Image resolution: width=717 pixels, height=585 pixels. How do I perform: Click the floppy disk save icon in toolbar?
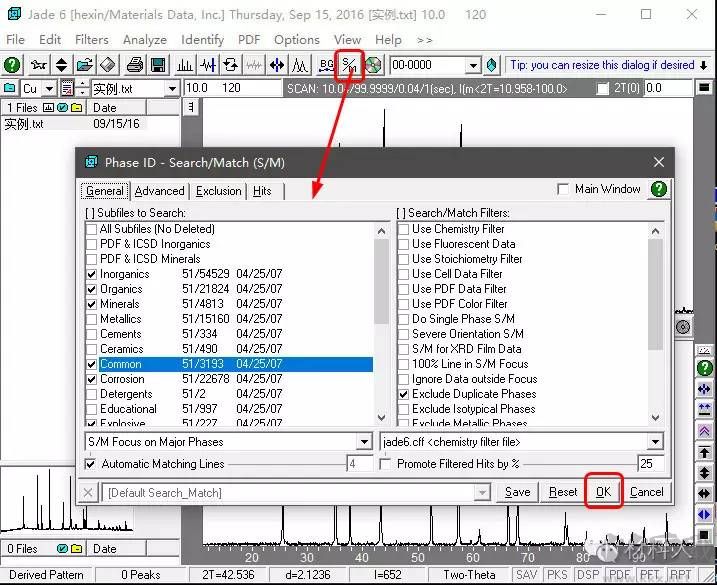(x=158, y=65)
